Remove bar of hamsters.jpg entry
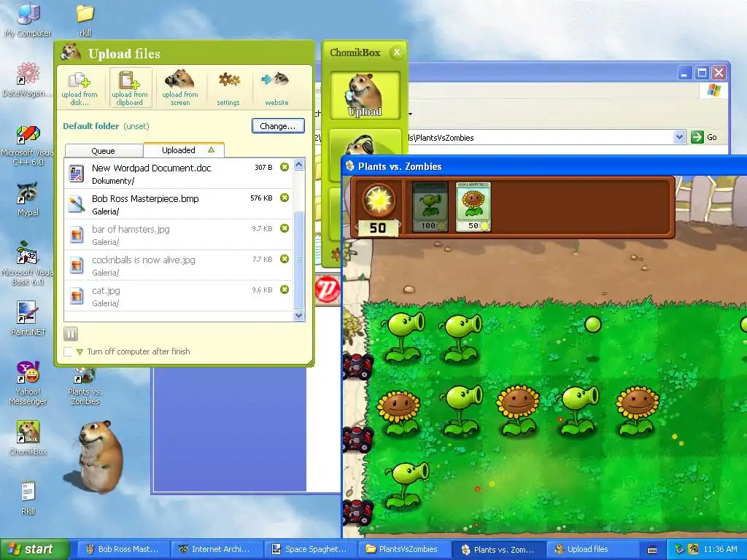The height and width of the screenshot is (560, 747). 285,228
